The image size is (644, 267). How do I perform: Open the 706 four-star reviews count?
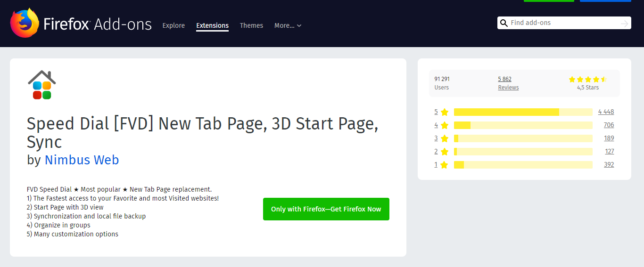click(x=609, y=125)
